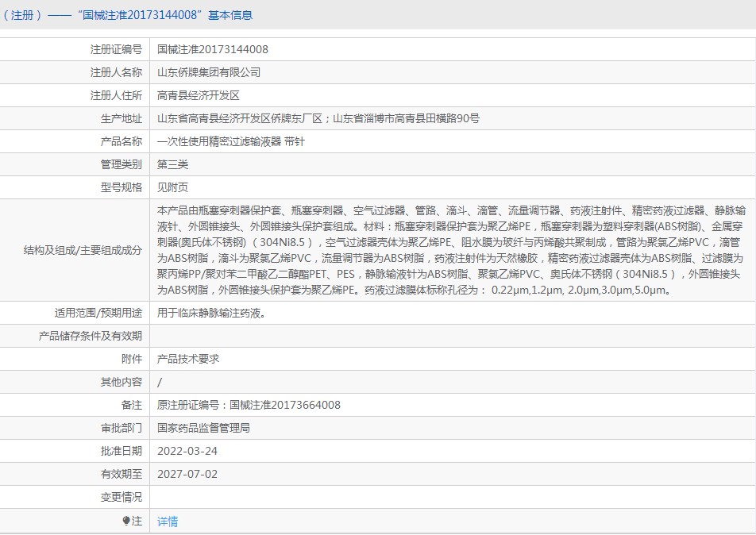Click the 附件 row label
The height and width of the screenshot is (535, 756).
pos(132,359)
